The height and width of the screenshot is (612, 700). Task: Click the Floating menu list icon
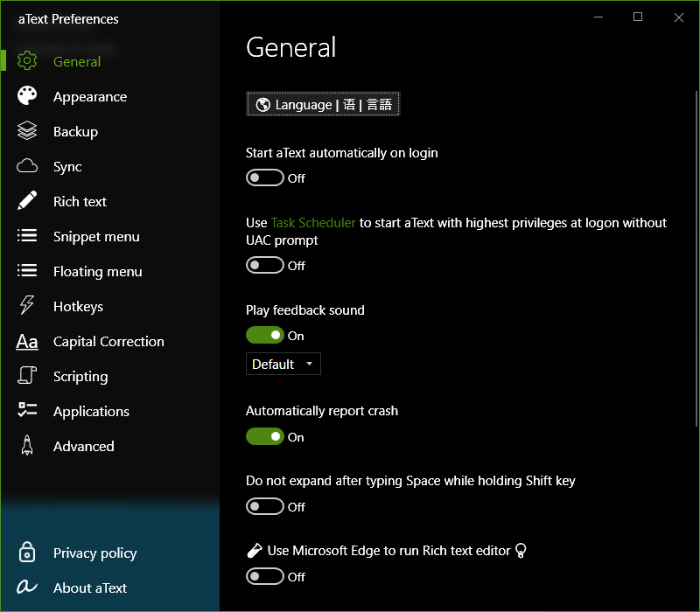pos(27,271)
